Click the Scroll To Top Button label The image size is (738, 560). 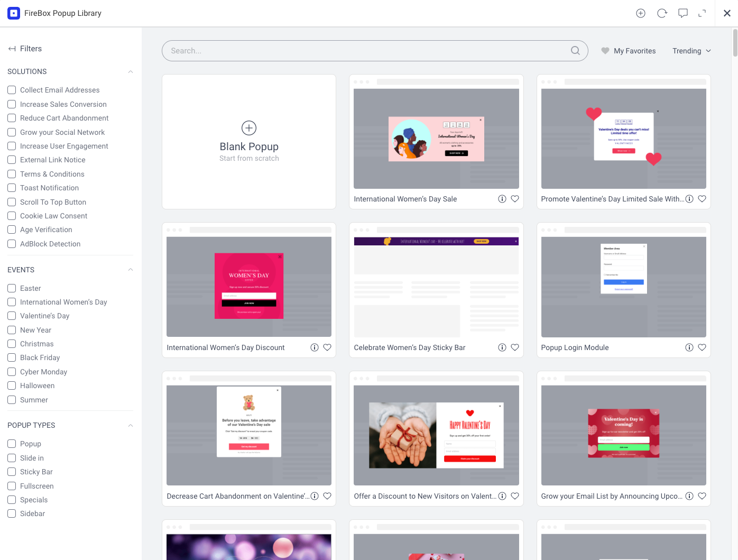(53, 202)
